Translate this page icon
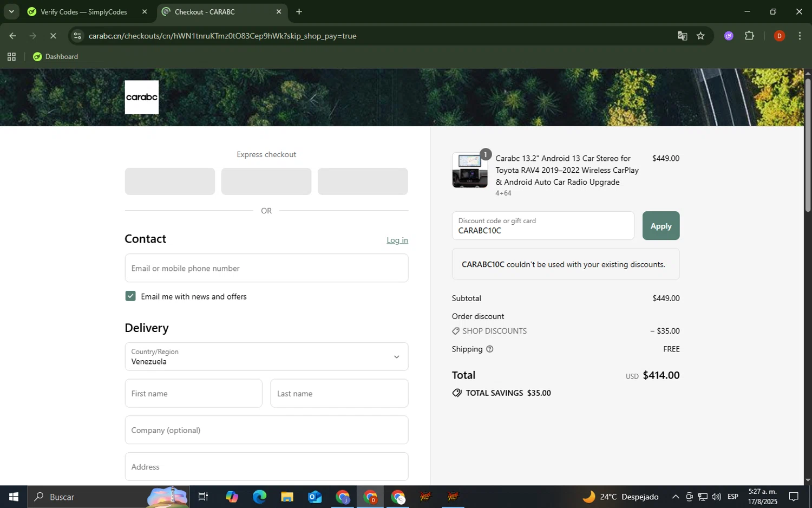The image size is (812, 508). [x=682, y=36]
